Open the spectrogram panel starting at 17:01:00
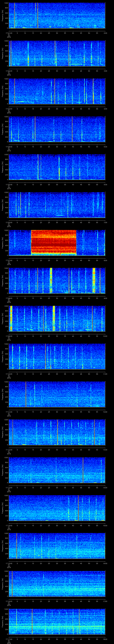Viewport: 114px width, 644px height. (x=57, y=16)
